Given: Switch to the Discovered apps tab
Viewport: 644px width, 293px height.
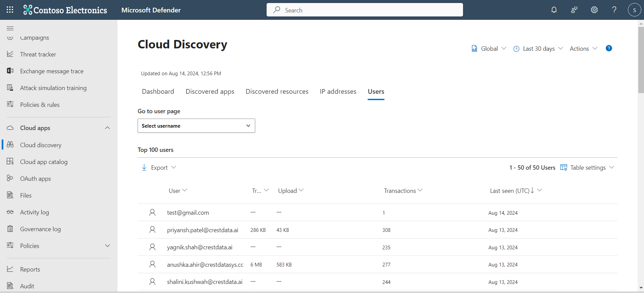Looking at the screenshot, I should click(210, 91).
